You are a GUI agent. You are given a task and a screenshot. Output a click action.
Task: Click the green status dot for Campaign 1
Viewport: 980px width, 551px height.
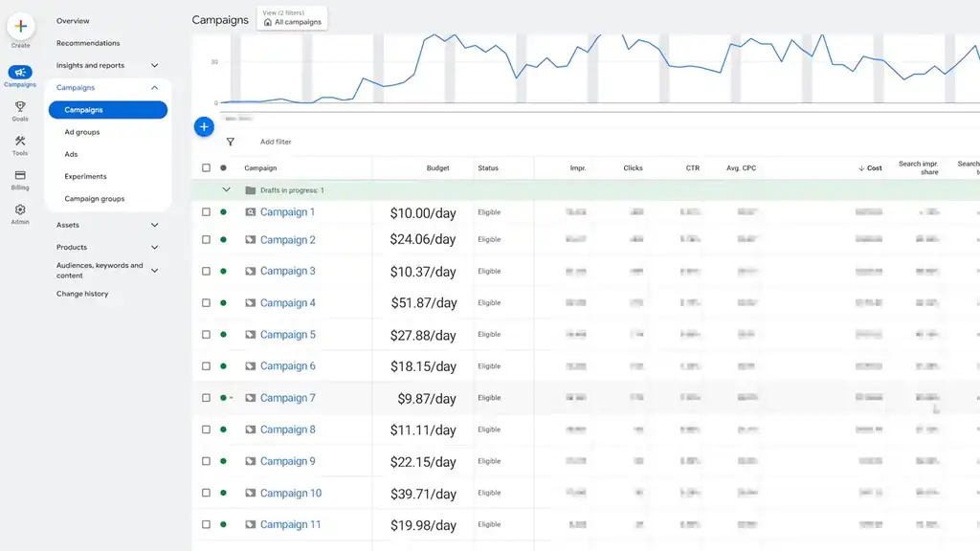[223, 211]
